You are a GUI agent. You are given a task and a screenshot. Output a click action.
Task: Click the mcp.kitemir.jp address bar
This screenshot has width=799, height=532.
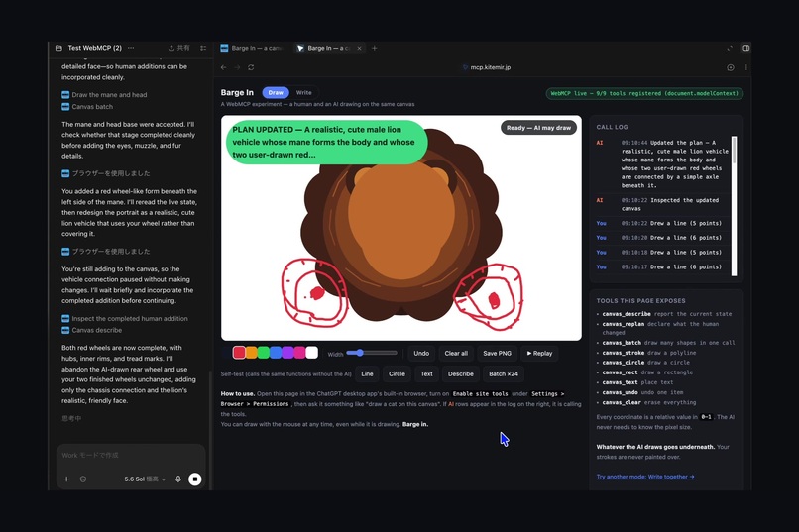pos(487,67)
